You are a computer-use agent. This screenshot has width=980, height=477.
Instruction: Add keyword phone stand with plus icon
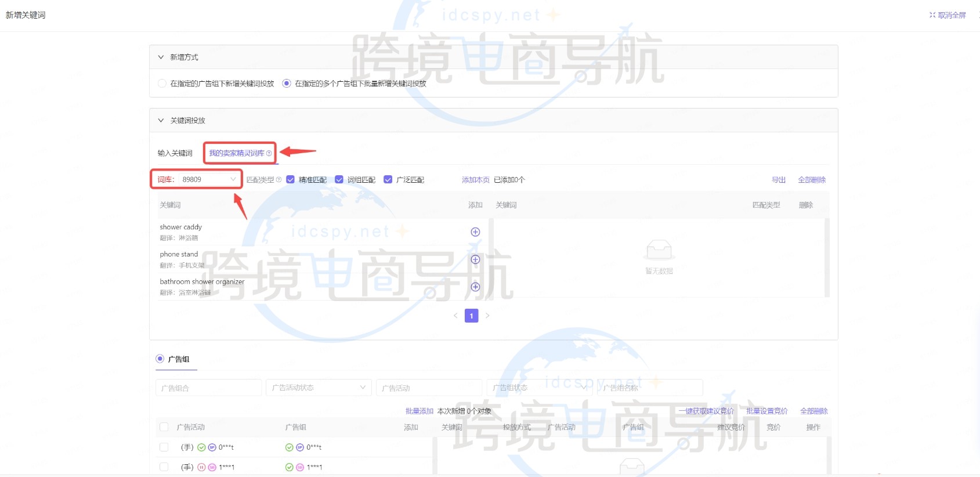tap(475, 259)
